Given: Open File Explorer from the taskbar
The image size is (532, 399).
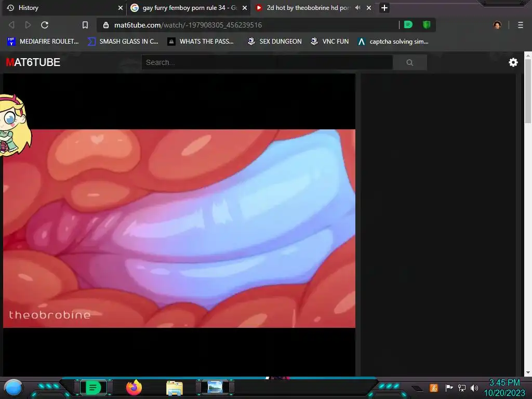Looking at the screenshot, I should click(x=175, y=388).
